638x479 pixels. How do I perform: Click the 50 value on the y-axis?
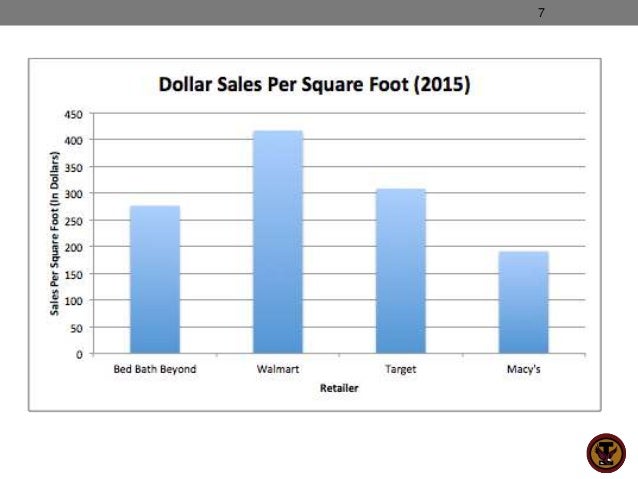pos(76,328)
